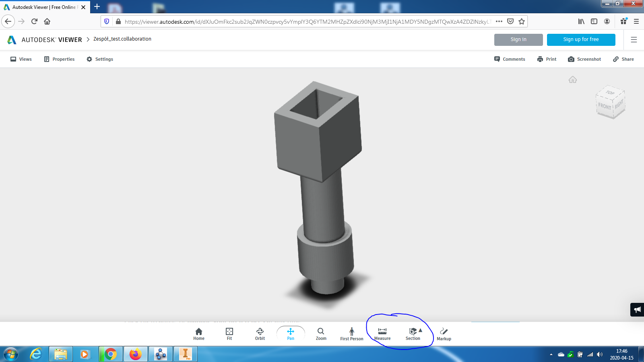644x362 pixels.
Task: Open the browser overflow menu with three dots
Action: coord(499,22)
